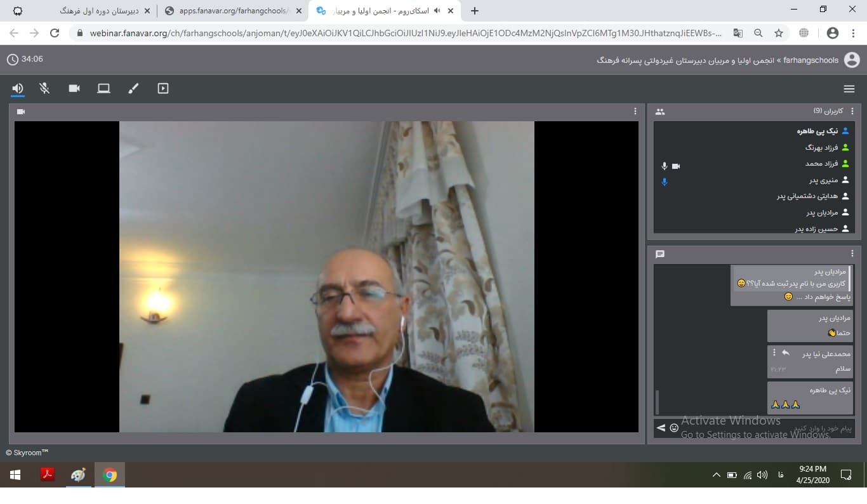This screenshot has width=867, height=504.
Task: Click the media playback share icon
Action: [163, 89]
